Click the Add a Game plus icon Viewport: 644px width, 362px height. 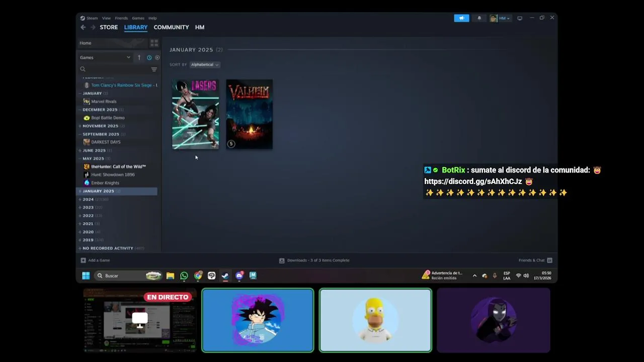(x=83, y=260)
